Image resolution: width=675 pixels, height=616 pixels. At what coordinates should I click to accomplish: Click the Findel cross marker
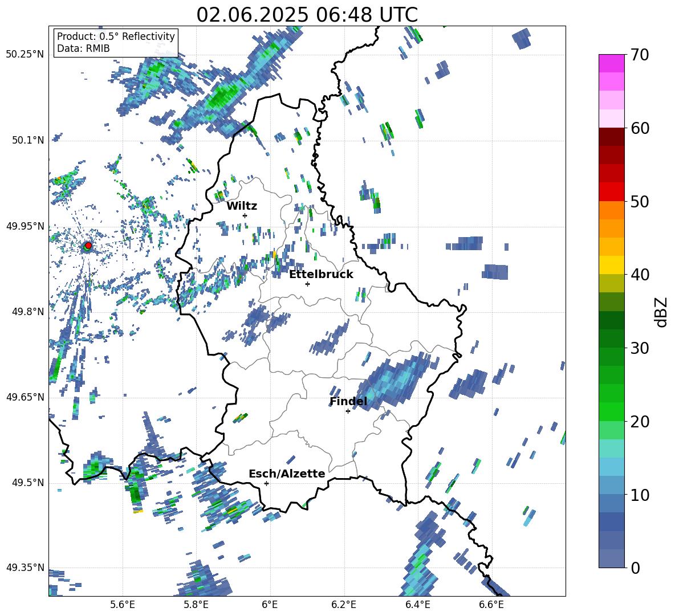coord(348,411)
